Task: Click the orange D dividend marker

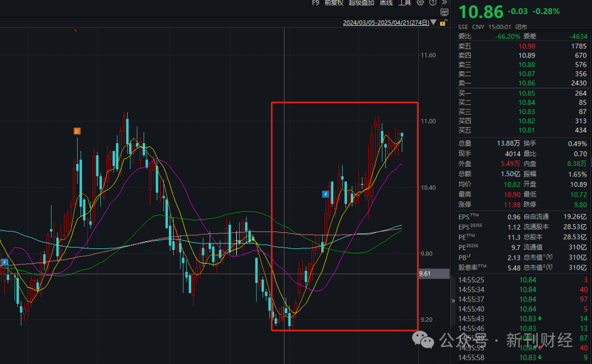Action: tap(77, 131)
